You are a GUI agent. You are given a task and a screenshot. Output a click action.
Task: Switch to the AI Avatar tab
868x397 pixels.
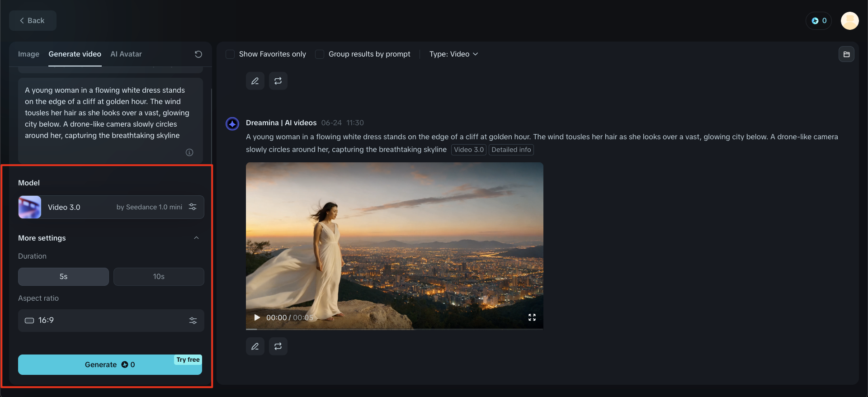coord(126,54)
